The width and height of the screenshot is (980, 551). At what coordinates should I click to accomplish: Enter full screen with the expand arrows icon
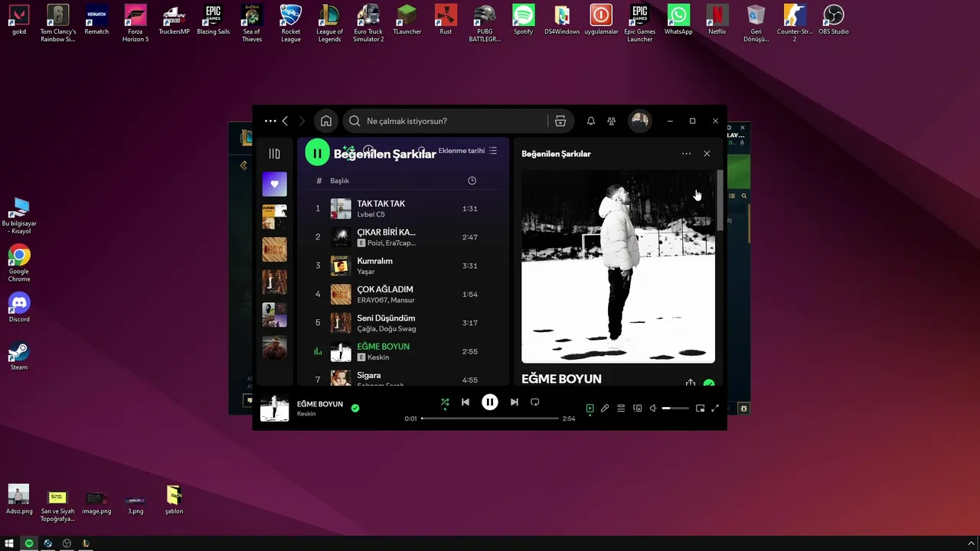(715, 409)
